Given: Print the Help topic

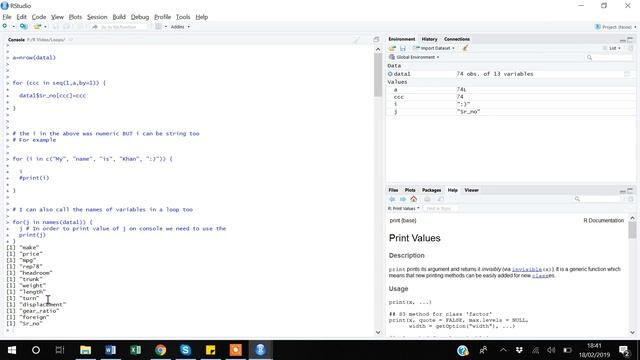Looking at the screenshot, I should (x=427, y=199).
